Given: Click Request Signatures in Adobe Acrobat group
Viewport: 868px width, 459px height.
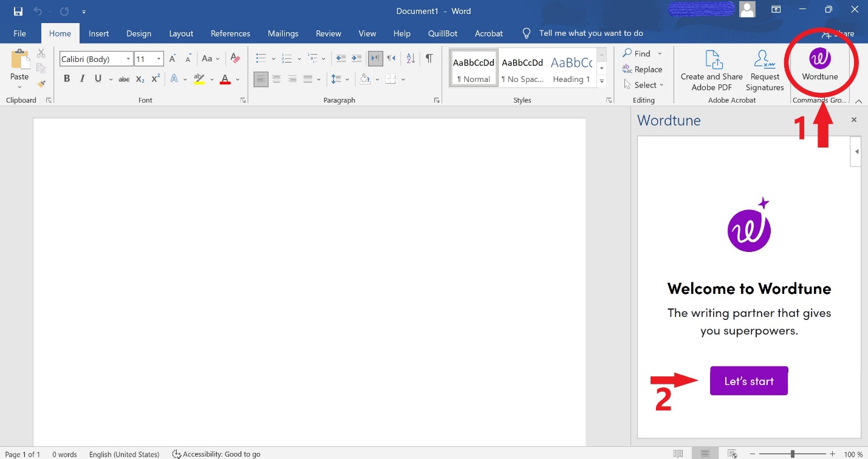Looking at the screenshot, I should (x=765, y=71).
